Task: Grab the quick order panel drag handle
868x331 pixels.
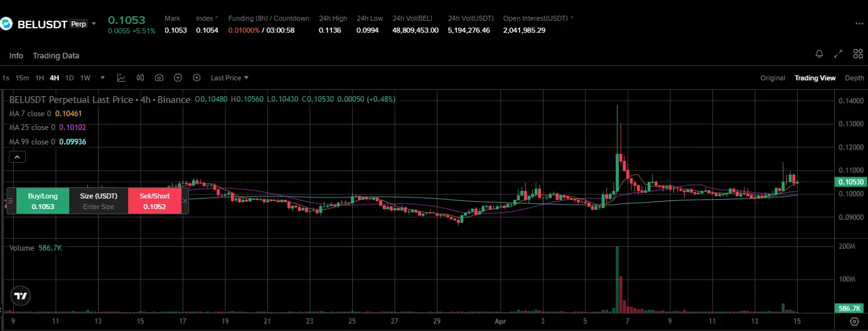Action: (x=11, y=201)
